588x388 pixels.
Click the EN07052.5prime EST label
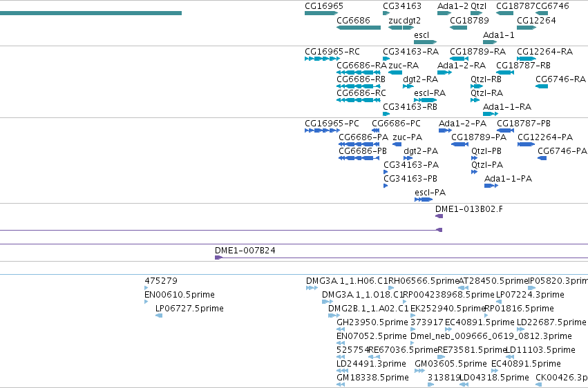pos(372,336)
